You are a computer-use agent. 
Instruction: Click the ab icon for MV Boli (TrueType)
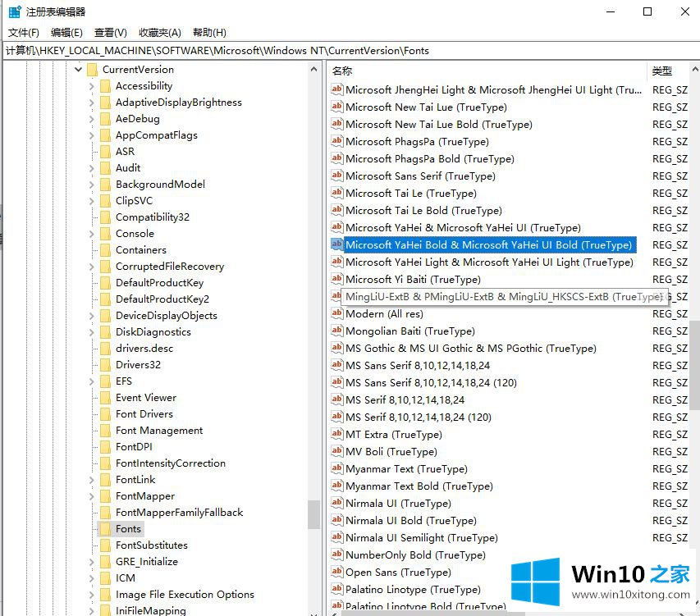pyautogui.click(x=336, y=451)
